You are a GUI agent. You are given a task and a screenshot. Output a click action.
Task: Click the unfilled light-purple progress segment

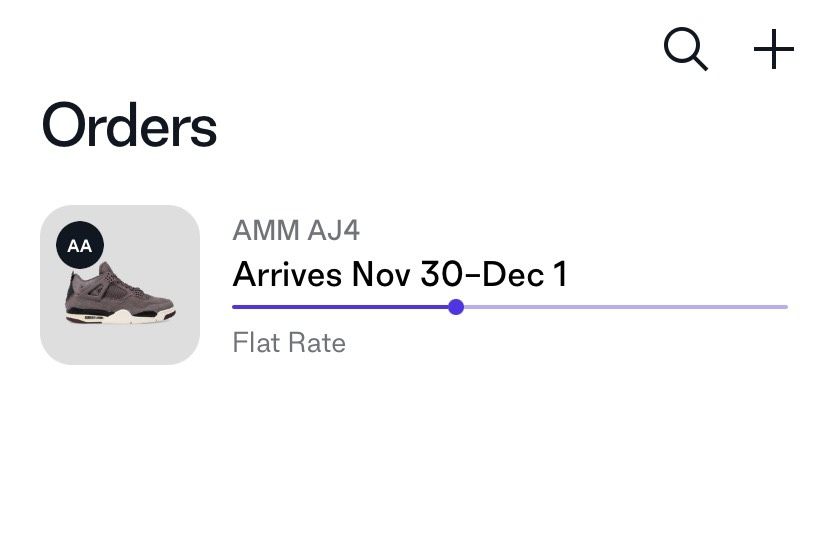(620, 307)
